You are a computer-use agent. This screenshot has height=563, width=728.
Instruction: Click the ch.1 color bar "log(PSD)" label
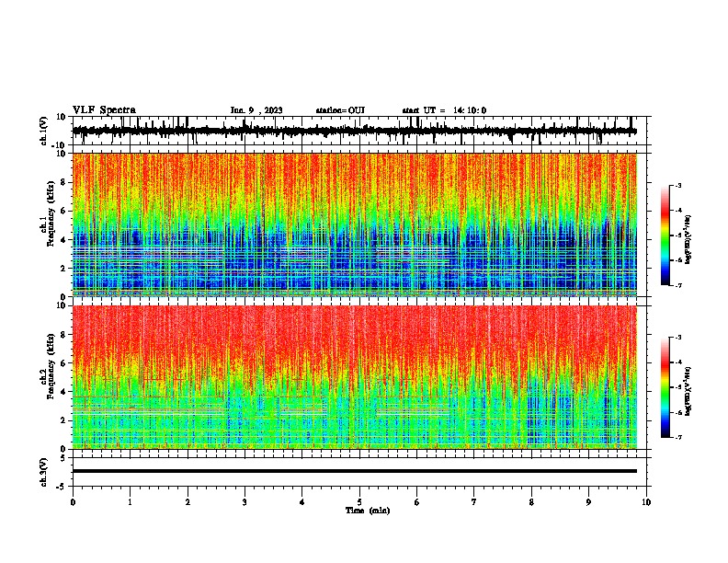point(688,240)
